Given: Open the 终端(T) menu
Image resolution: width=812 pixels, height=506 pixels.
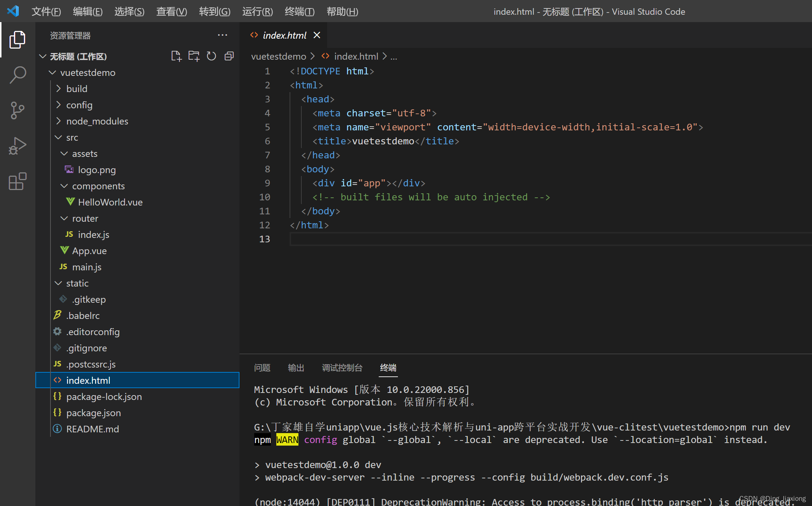Looking at the screenshot, I should pyautogui.click(x=299, y=12).
